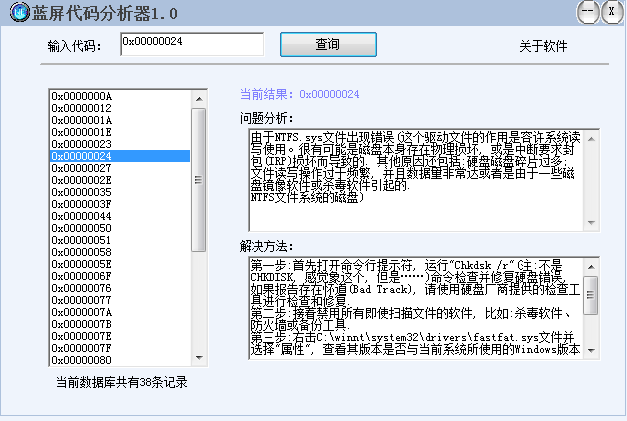The width and height of the screenshot is (627, 421).
Task: Open the About Software (关于软件) link
Action: click(543, 46)
